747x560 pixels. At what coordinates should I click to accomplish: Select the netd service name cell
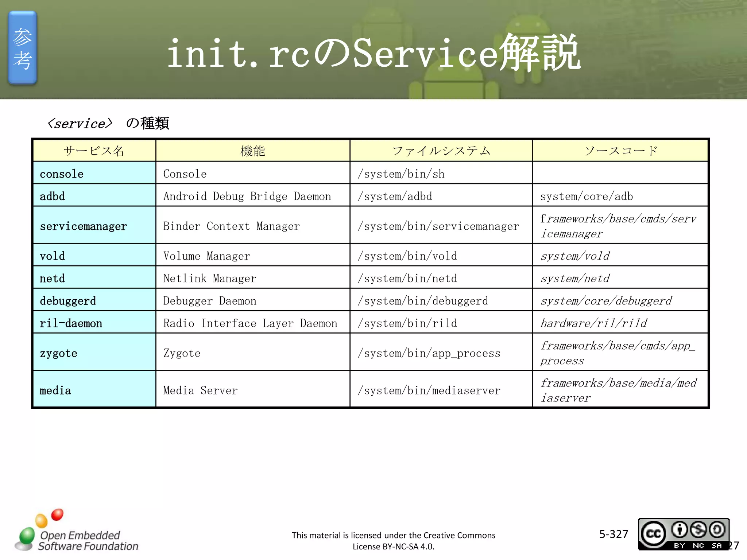coord(94,277)
